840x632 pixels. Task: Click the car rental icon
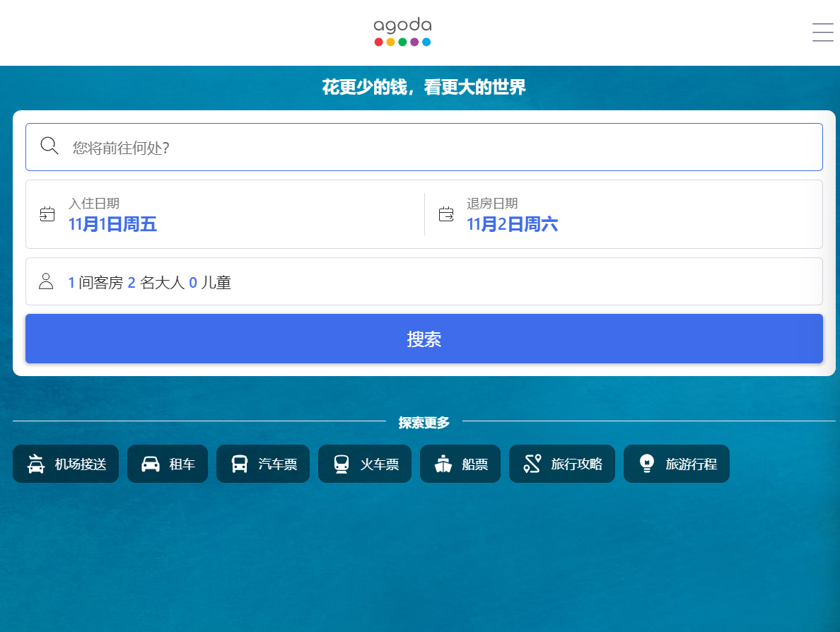click(x=151, y=464)
